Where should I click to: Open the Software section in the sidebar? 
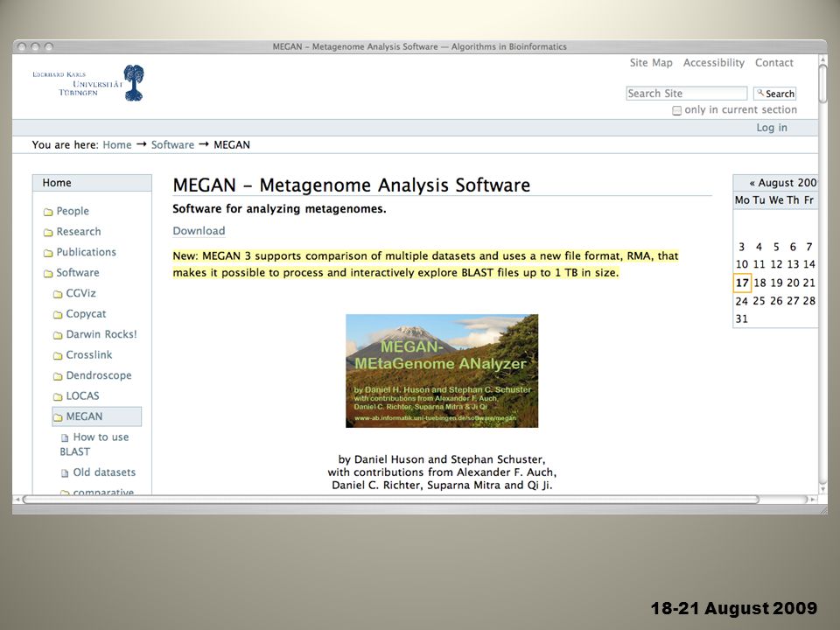tap(78, 273)
